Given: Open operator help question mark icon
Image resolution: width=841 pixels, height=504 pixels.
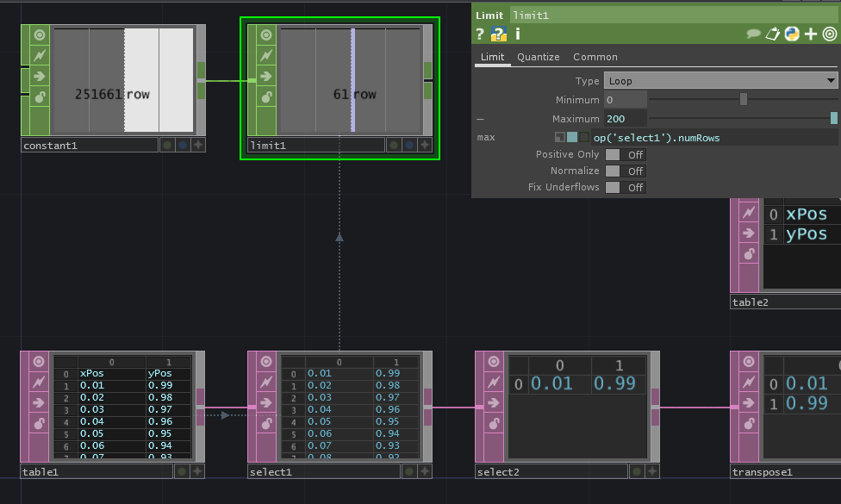Looking at the screenshot, I should point(480,34).
